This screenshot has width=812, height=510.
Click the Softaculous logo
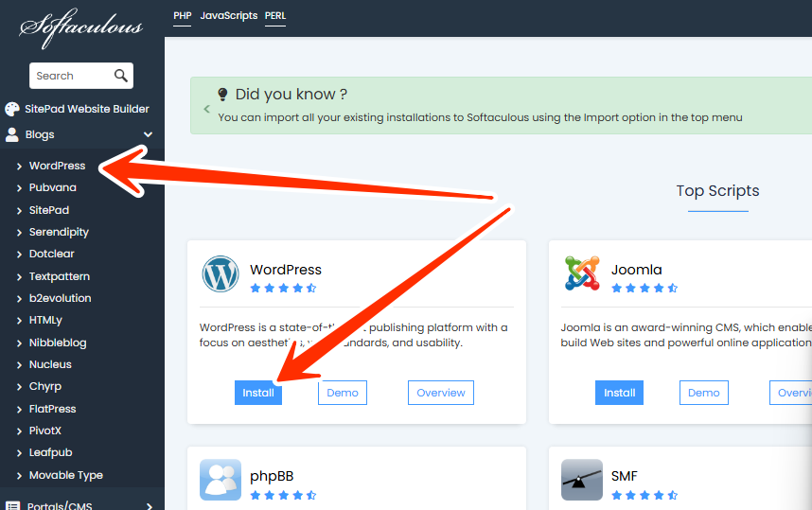(x=81, y=28)
